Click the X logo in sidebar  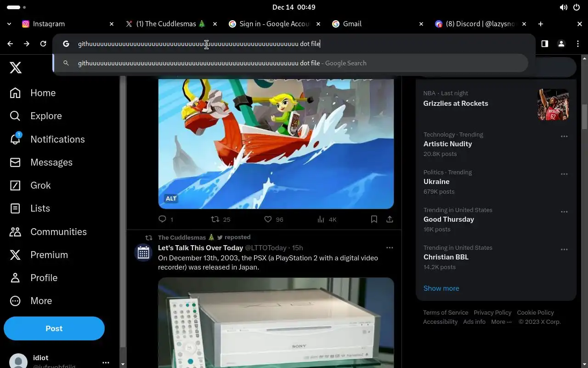coord(16,68)
